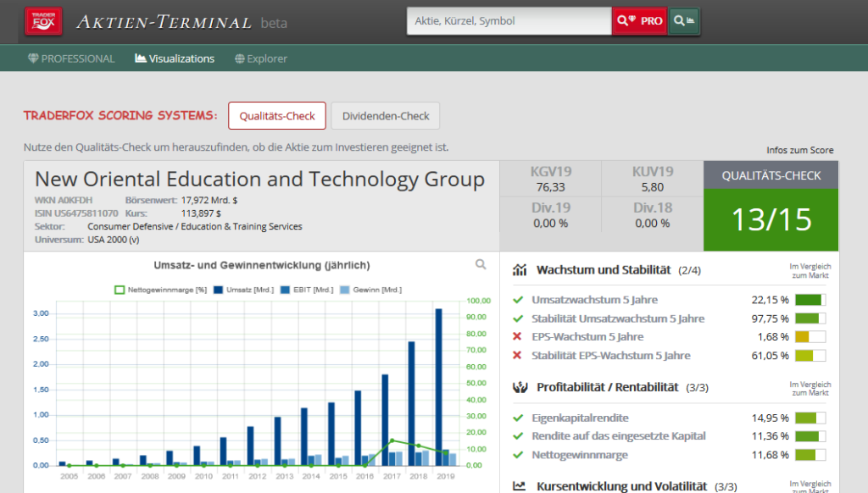Open Umsatzwachstum 5 Jahre metric

[594, 300]
